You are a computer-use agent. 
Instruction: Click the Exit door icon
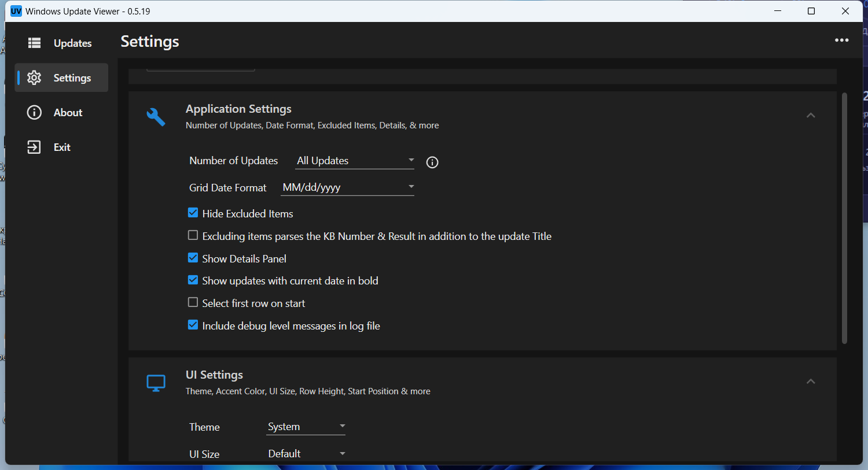(x=34, y=147)
